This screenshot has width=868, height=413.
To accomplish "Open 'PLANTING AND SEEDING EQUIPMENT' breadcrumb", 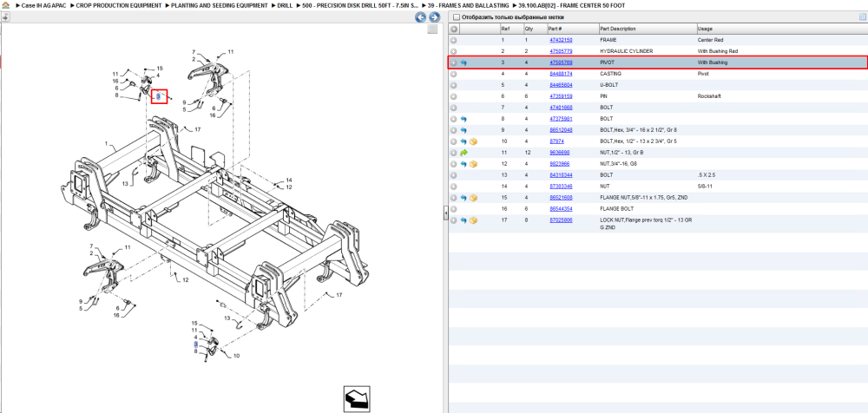I will point(220,5).
